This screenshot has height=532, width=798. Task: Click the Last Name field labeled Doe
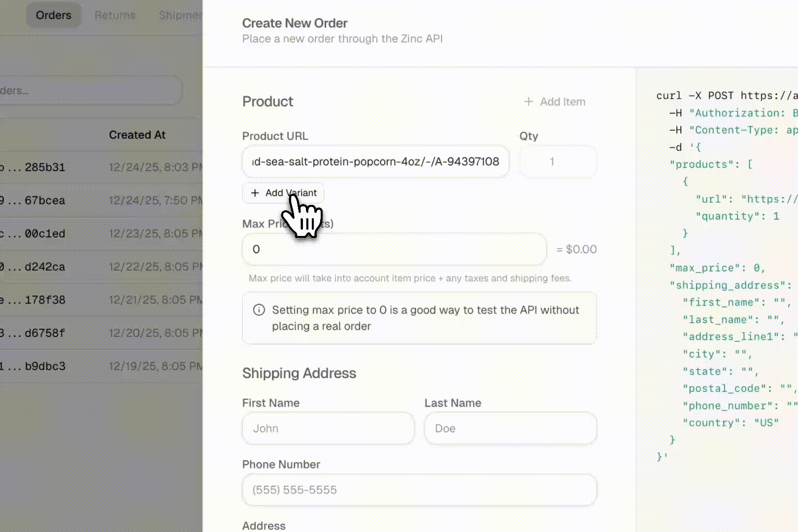pyautogui.click(x=510, y=428)
